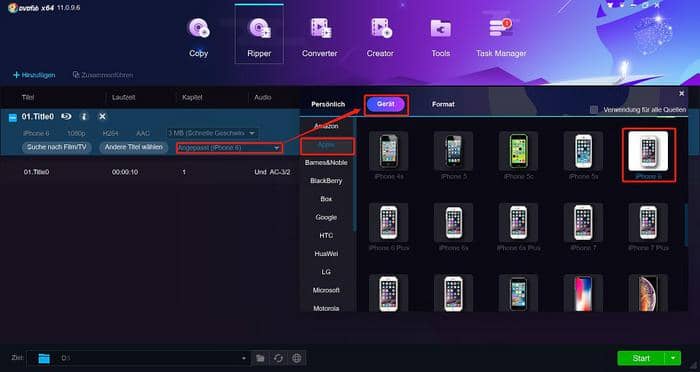Show info for 01.Title0
700x372 pixels.
84,117
